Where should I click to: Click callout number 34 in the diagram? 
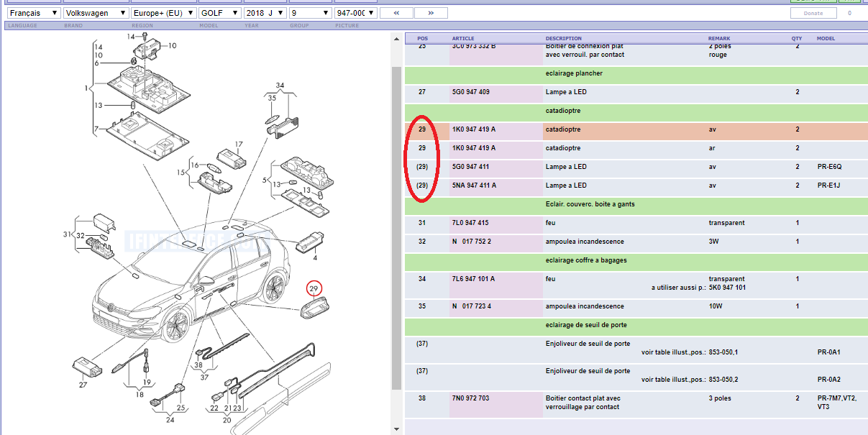280,86
